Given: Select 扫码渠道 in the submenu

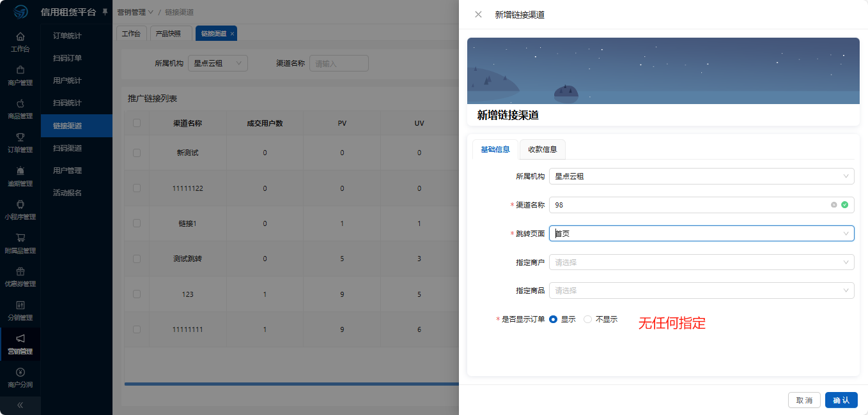Looking at the screenshot, I should click(67, 148).
